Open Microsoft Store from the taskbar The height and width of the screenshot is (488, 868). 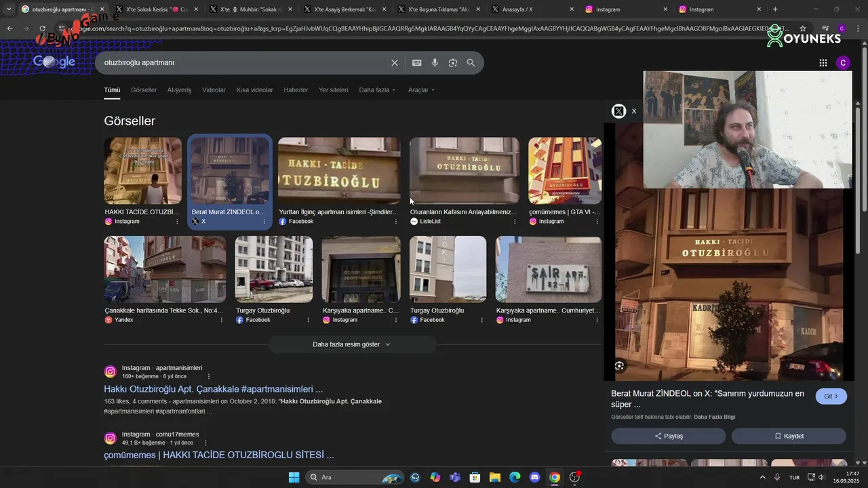click(475, 477)
